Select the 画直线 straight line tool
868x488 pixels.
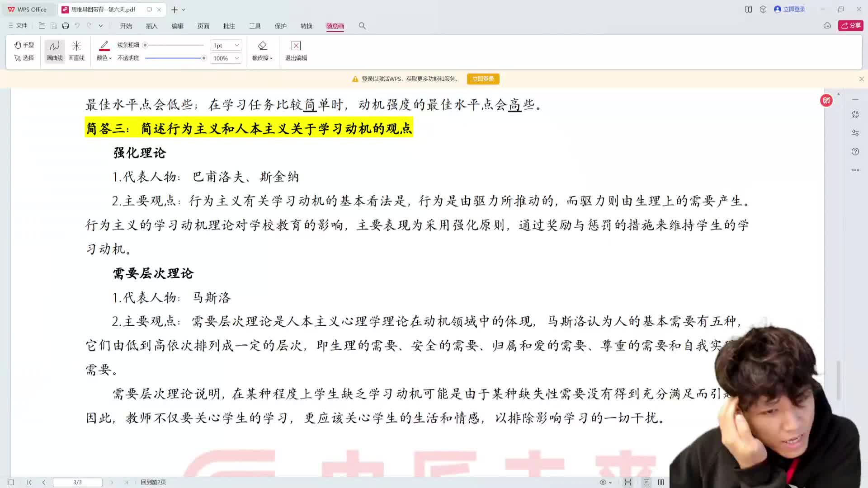click(76, 50)
